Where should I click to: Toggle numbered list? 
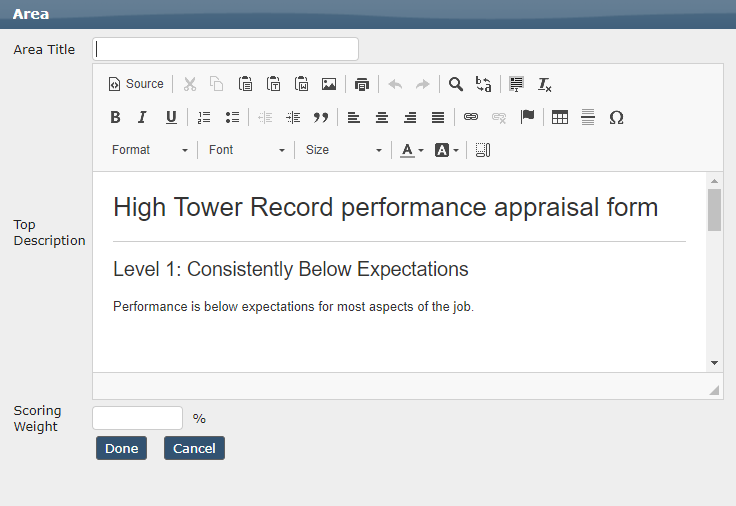point(204,117)
